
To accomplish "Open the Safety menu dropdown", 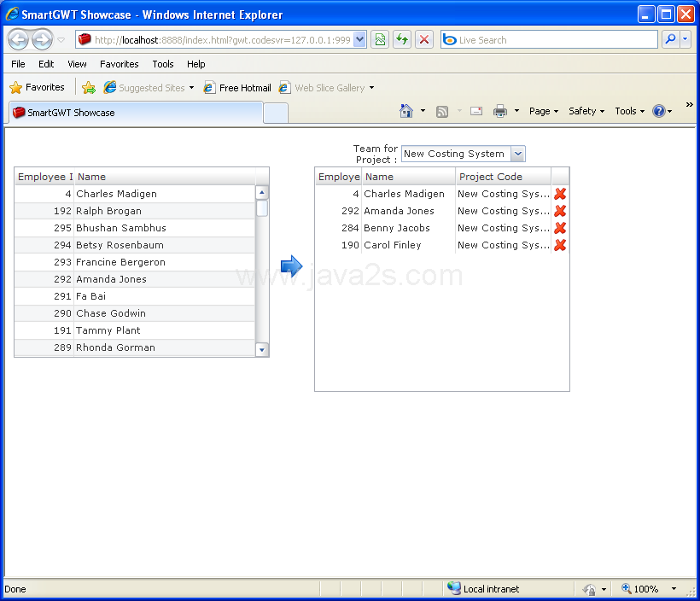I will click(x=586, y=111).
